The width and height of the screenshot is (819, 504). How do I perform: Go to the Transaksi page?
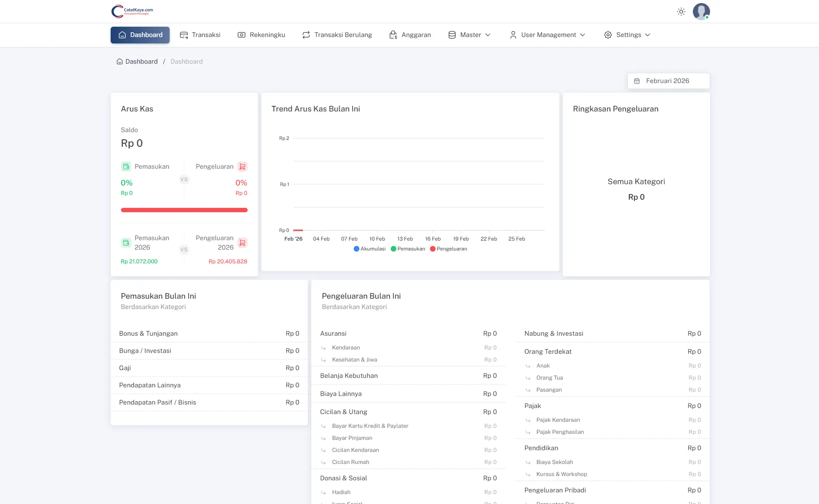tap(200, 35)
